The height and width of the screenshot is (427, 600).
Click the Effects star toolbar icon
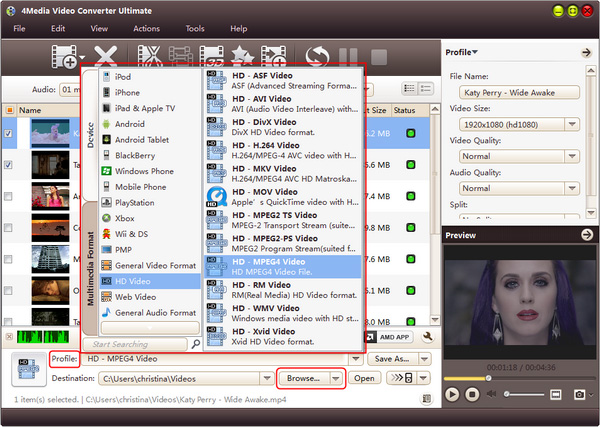point(241,57)
